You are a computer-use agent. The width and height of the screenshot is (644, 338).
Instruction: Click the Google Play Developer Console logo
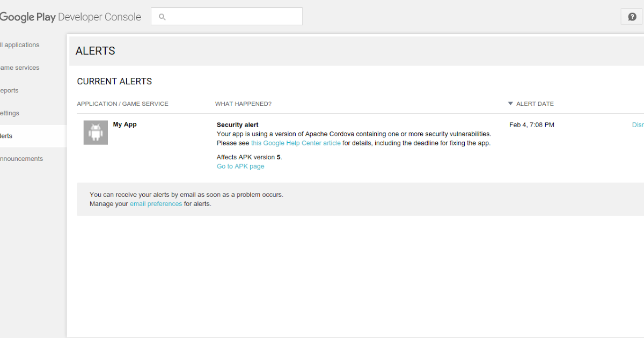tap(70, 17)
